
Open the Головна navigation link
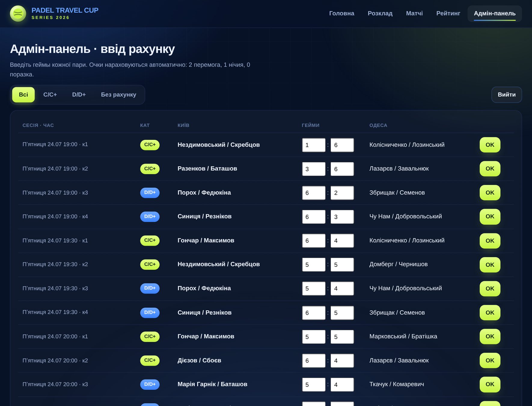[341, 14]
